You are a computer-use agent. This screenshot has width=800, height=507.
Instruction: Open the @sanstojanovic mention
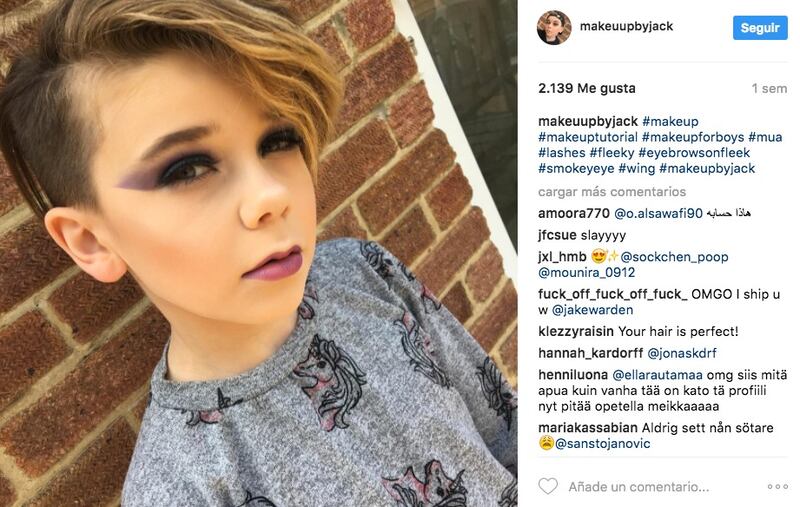coord(602,443)
